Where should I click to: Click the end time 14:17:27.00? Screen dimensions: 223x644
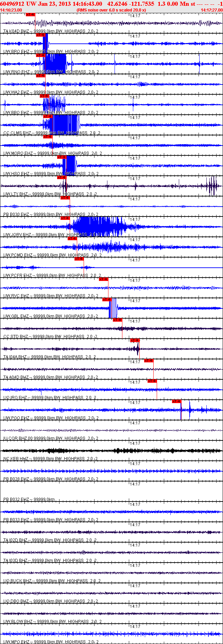point(211,10)
